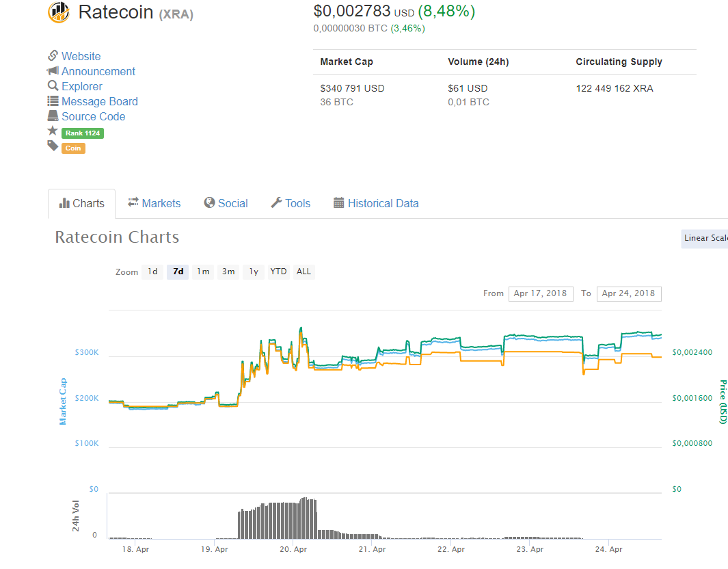Click the exchange arrows icon on Markets tab

pos(133,202)
